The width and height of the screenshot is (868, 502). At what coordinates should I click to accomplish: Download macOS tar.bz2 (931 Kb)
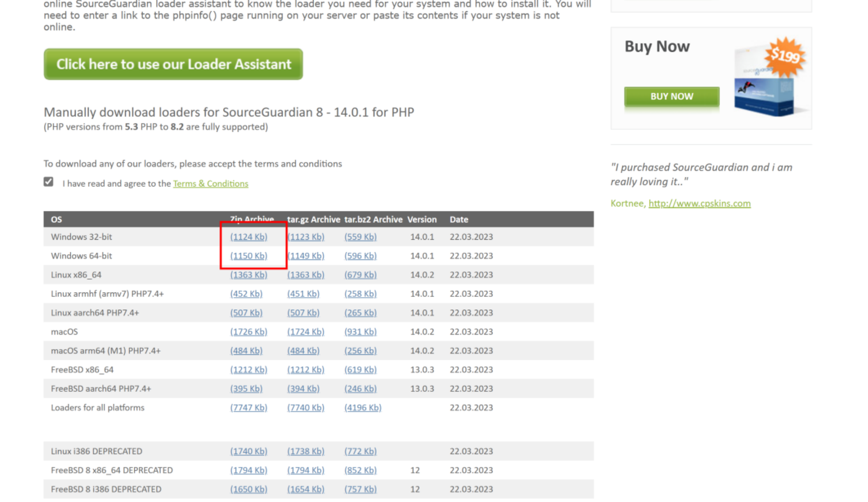(x=360, y=332)
